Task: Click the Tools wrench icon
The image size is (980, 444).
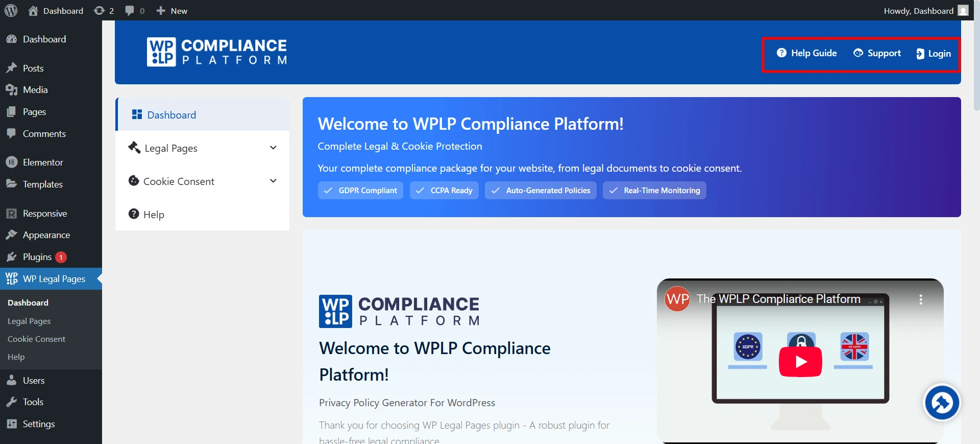Action: coord(11,402)
